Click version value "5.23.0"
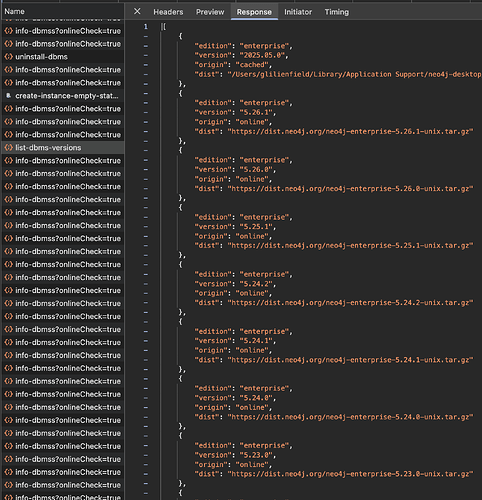 tap(256, 455)
